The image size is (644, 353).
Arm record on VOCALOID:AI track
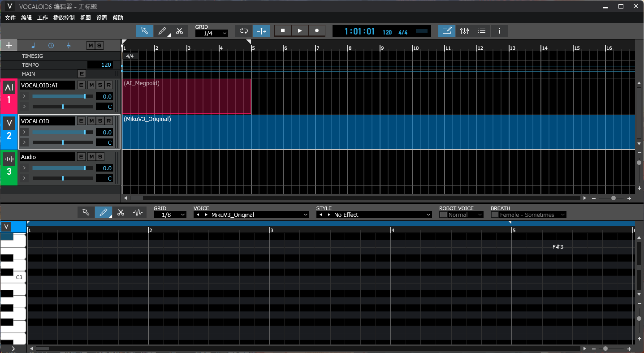pyautogui.click(x=108, y=85)
